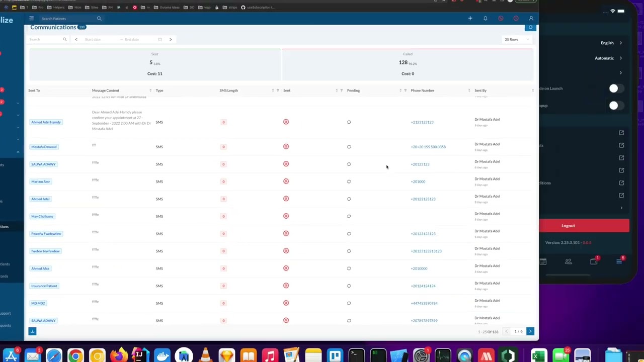The image size is (644, 362).
Task: Open the menu tab with badge 5
Action: [x=619, y=261]
